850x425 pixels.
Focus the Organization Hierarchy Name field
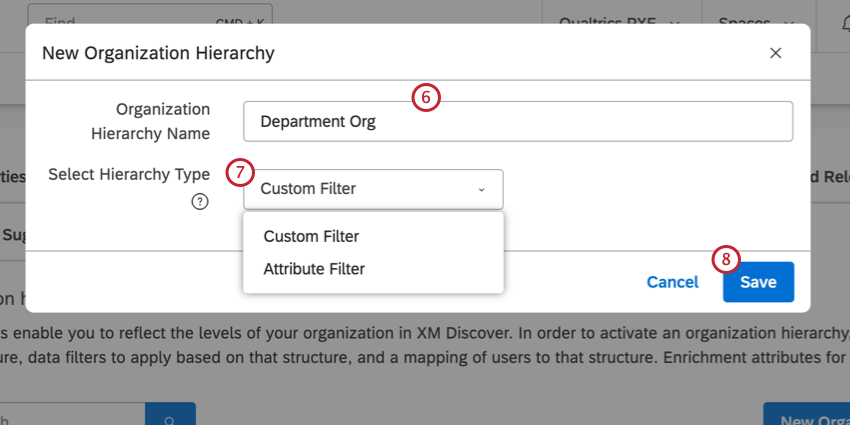pos(517,121)
